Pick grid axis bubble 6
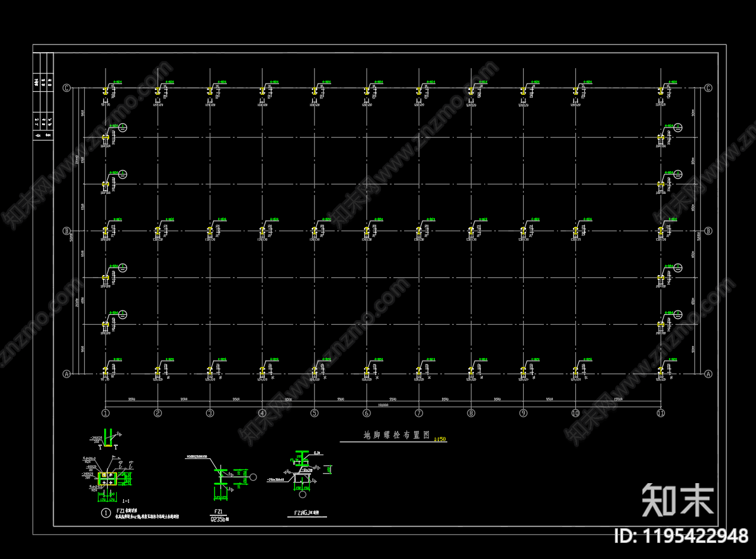Screen dimensions: 756x559 pos(366,413)
